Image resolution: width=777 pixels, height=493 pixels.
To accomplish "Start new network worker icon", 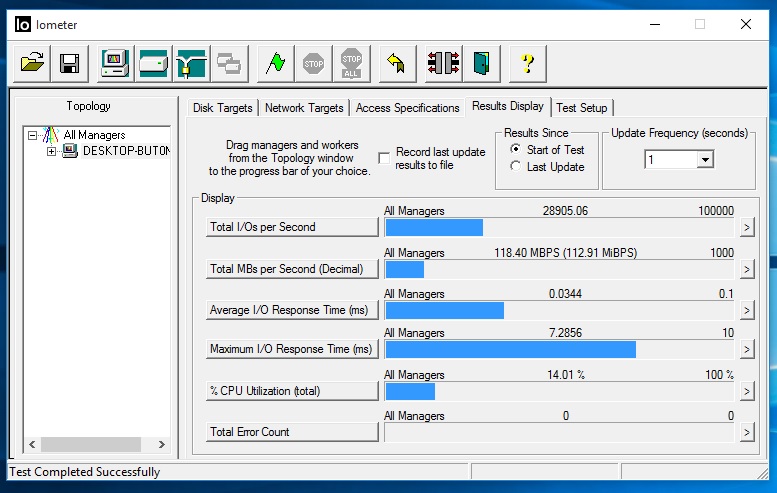I will click(x=191, y=63).
